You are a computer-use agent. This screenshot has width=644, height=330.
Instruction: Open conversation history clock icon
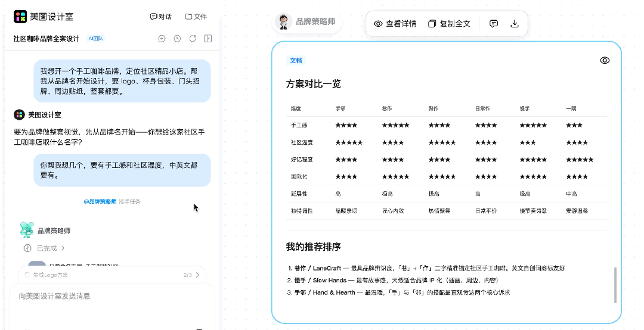[177, 39]
